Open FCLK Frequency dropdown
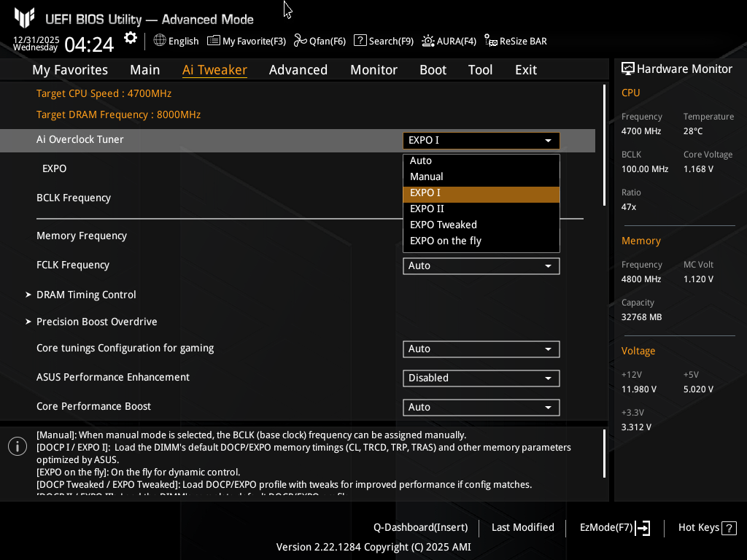 tap(481, 266)
